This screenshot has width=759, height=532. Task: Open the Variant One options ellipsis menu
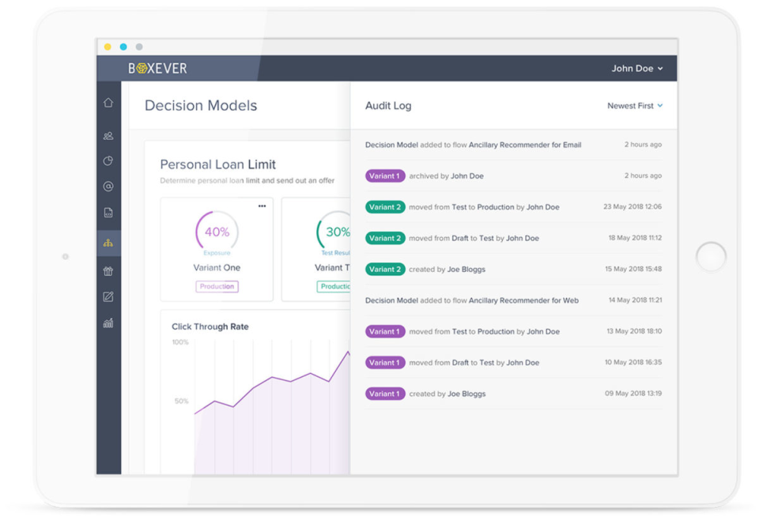pyautogui.click(x=262, y=205)
